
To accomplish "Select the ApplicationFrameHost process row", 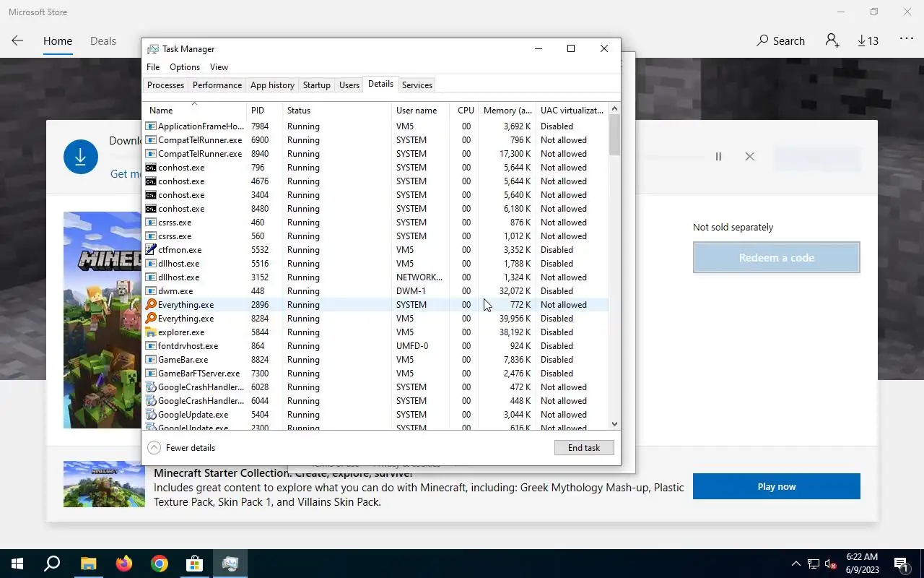I will click(375, 126).
